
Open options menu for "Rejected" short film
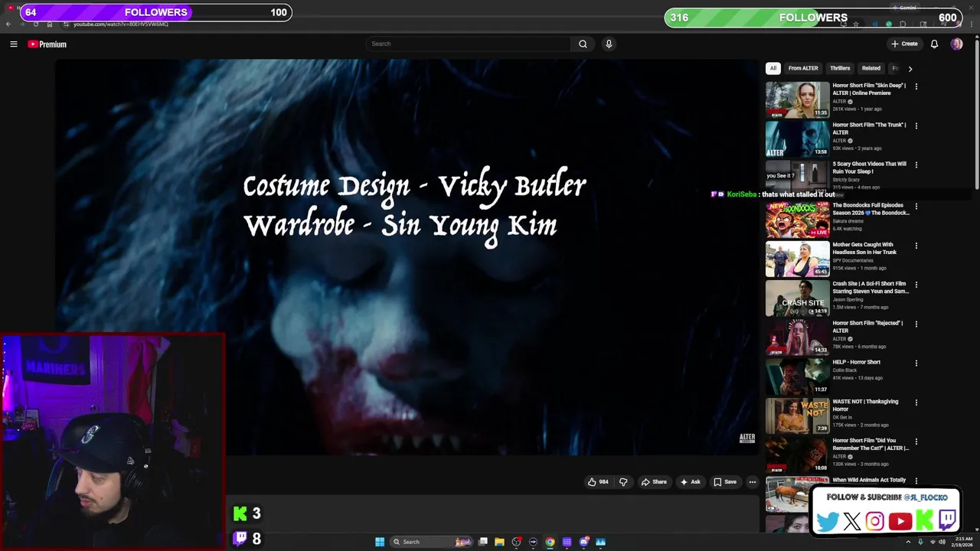tap(916, 324)
